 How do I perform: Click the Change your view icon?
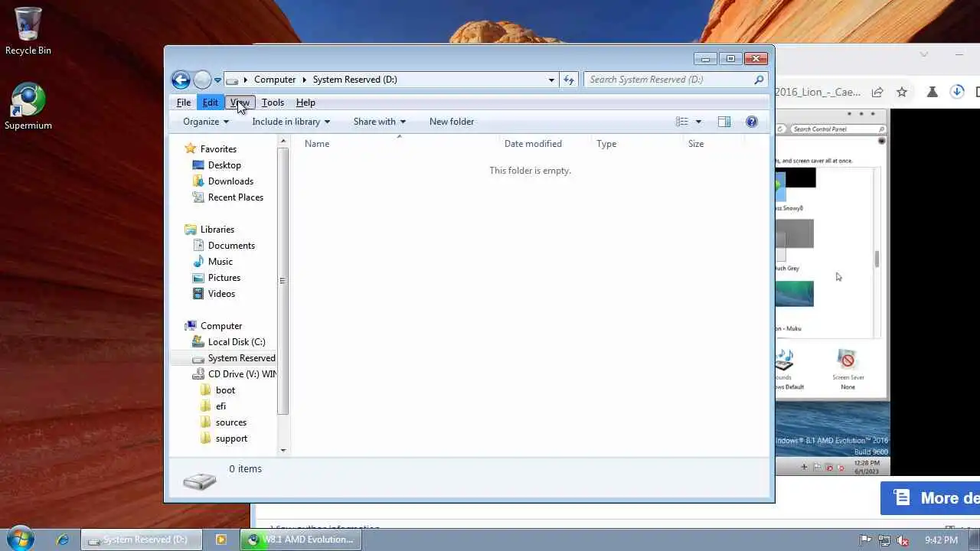pyautogui.click(x=682, y=122)
